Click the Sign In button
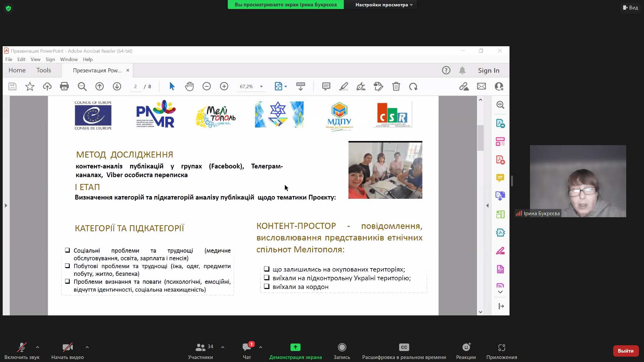Image resolution: width=644 pixels, height=362 pixels. tap(488, 70)
